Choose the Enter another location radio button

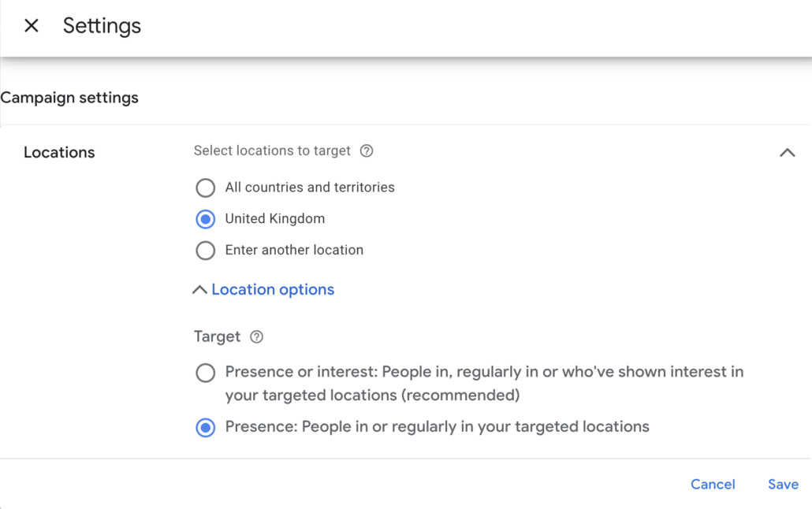pyautogui.click(x=206, y=250)
